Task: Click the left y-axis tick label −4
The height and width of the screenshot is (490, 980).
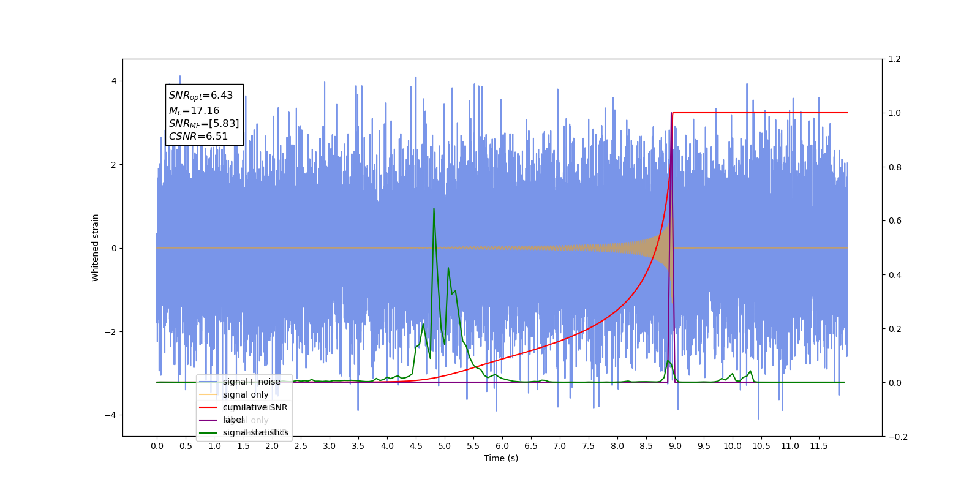Action: pos(110,415)
